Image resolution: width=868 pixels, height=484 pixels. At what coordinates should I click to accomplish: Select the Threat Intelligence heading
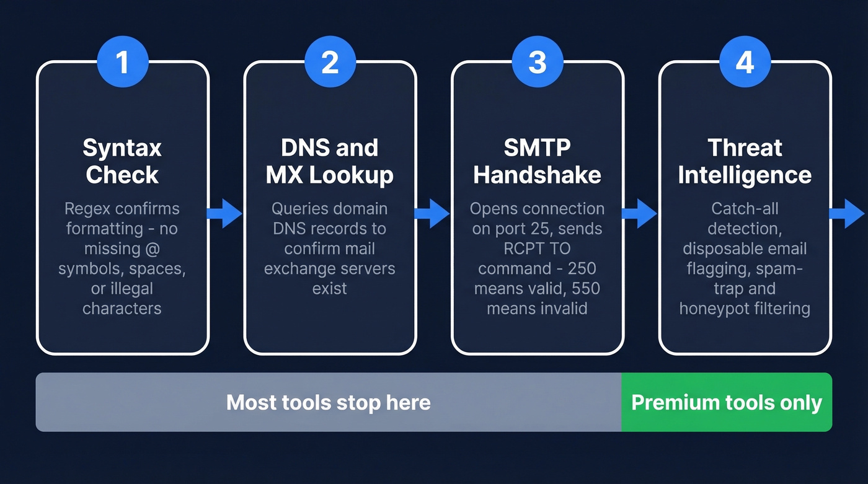(x=745, y=161)
